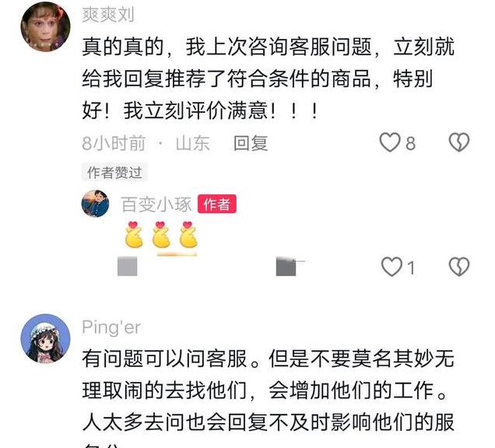Open 百变小琢 author avatar
This screenshot has height=448, width=495.
95,204
